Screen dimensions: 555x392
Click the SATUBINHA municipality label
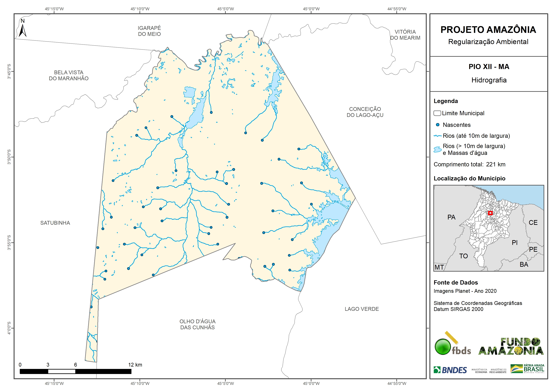pos(55,223)
